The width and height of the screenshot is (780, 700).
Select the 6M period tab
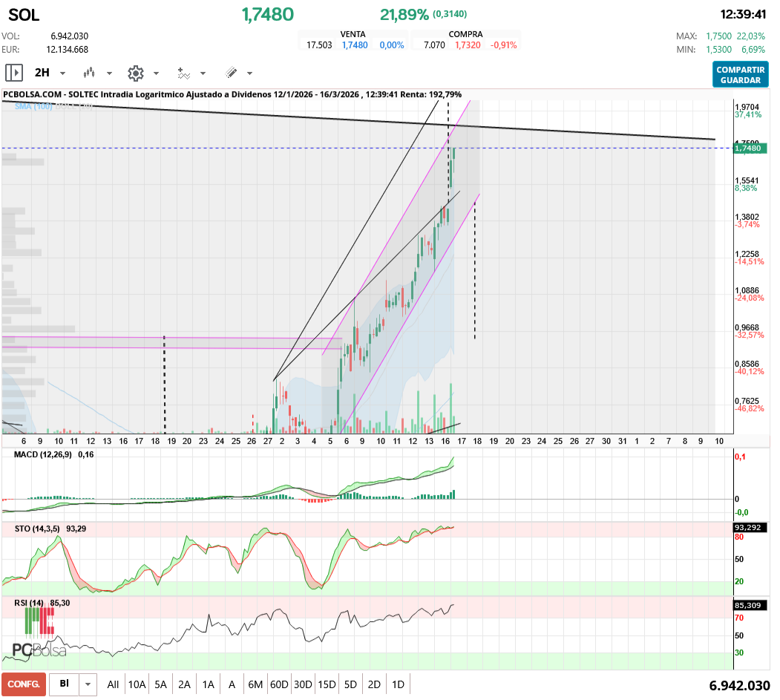tap(255, 683)
